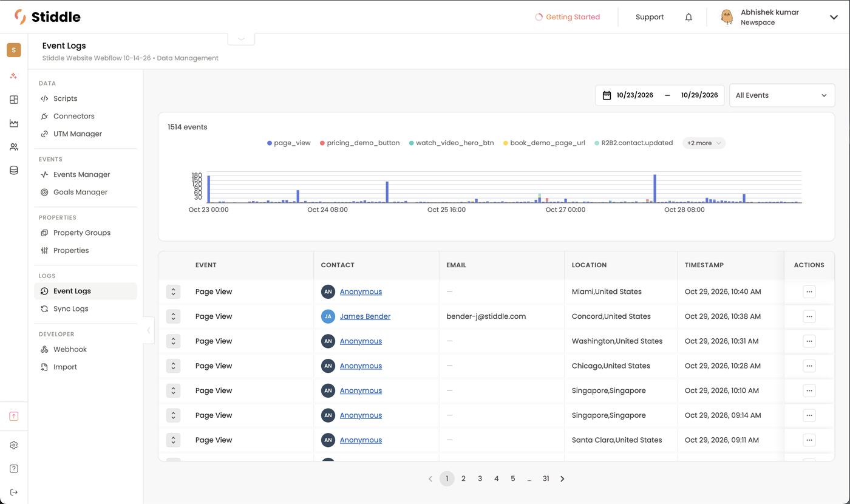Screen dimensions: 850x504
Task: Open the Support link
Action: pyautogui.click(x=650, y=17)
